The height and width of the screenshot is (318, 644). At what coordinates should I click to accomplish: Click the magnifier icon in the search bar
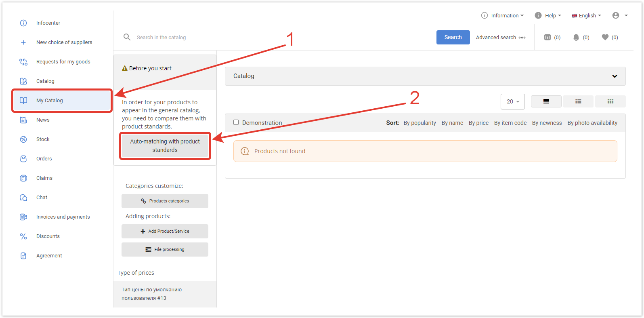click(x=127, y=37)
